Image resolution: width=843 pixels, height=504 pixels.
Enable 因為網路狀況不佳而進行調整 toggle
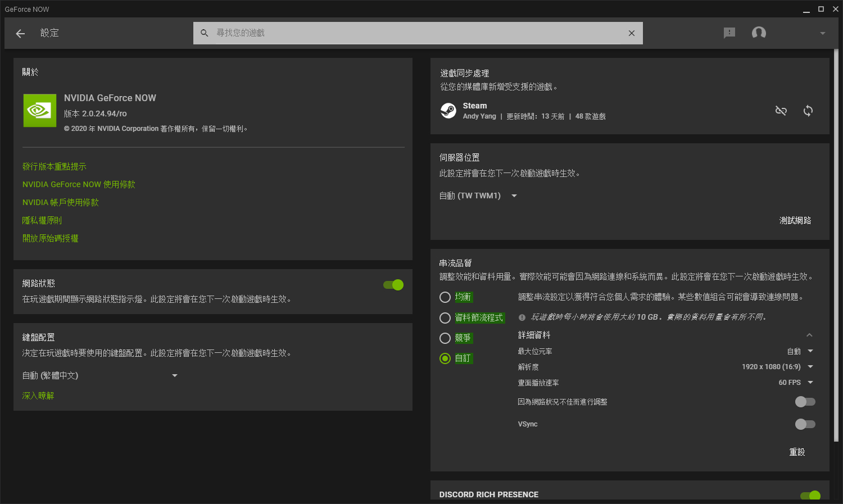[805, 402]
